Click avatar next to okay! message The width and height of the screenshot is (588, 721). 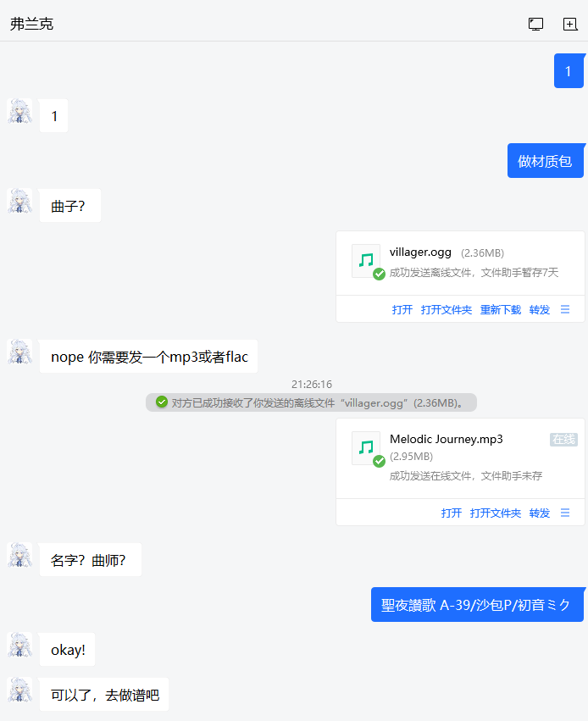point(19,645)
